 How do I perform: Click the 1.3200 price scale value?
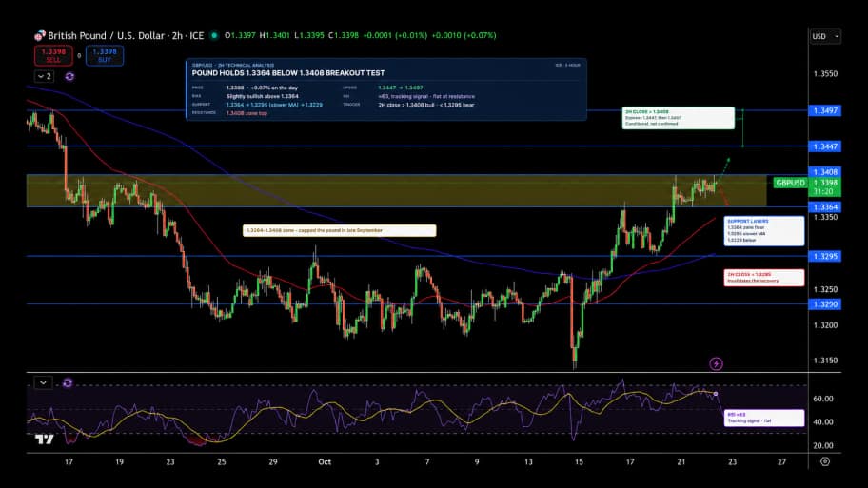click(x=825, y=325)
